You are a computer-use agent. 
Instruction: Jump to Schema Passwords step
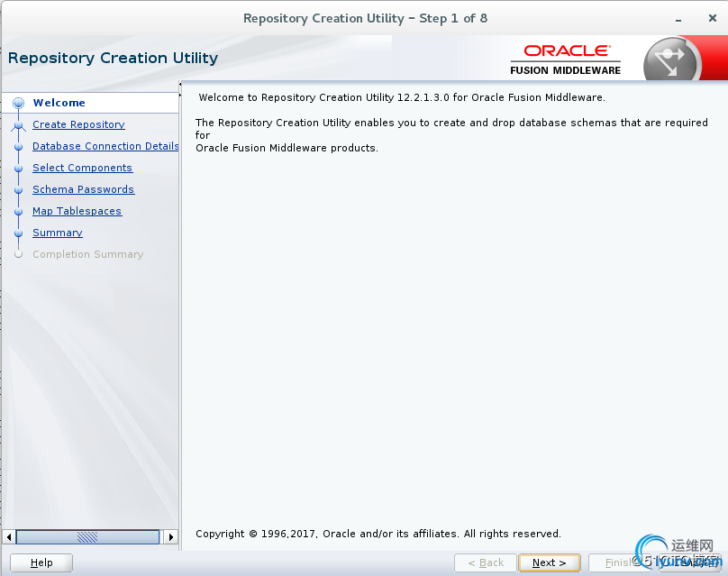click(x=84, y=189)
